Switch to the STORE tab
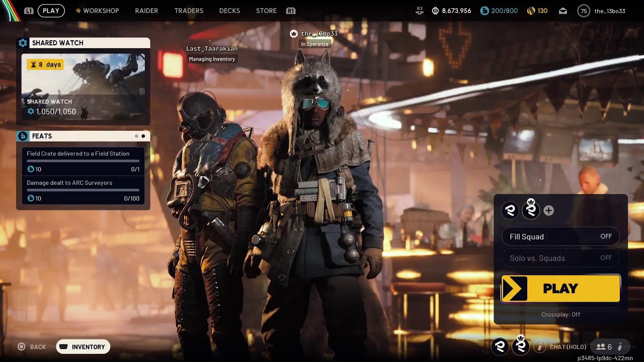644x362 pixels. [x=266, y=11]
